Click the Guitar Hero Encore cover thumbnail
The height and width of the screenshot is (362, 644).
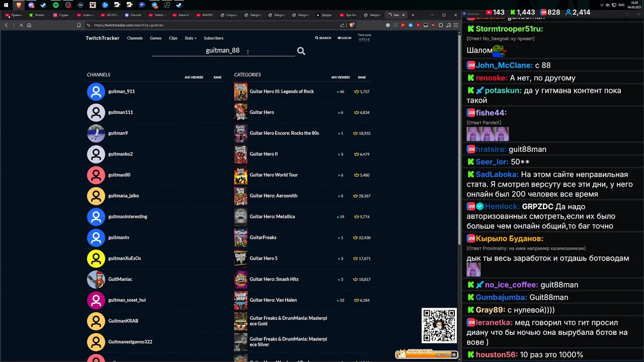click(x=240, y=133)
